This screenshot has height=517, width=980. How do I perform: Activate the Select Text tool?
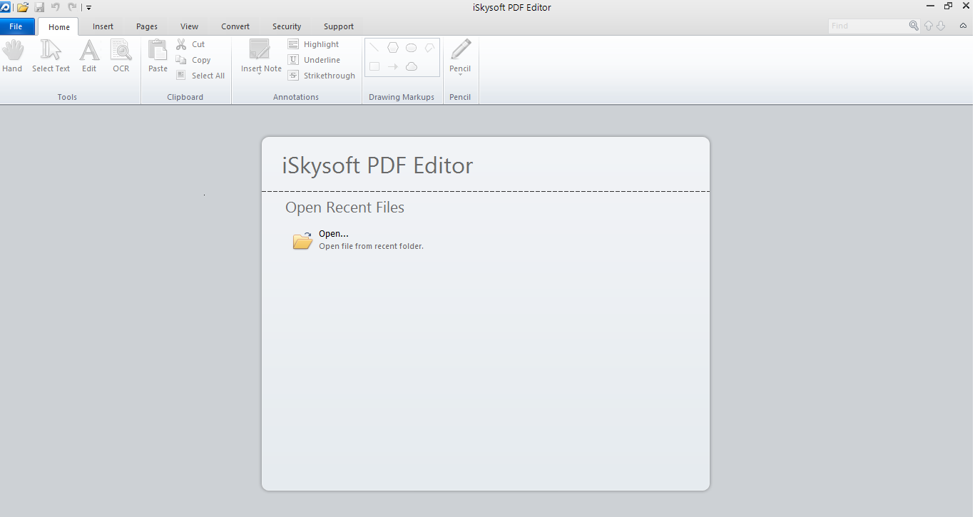pyautogui.click(x=51, y=56)
